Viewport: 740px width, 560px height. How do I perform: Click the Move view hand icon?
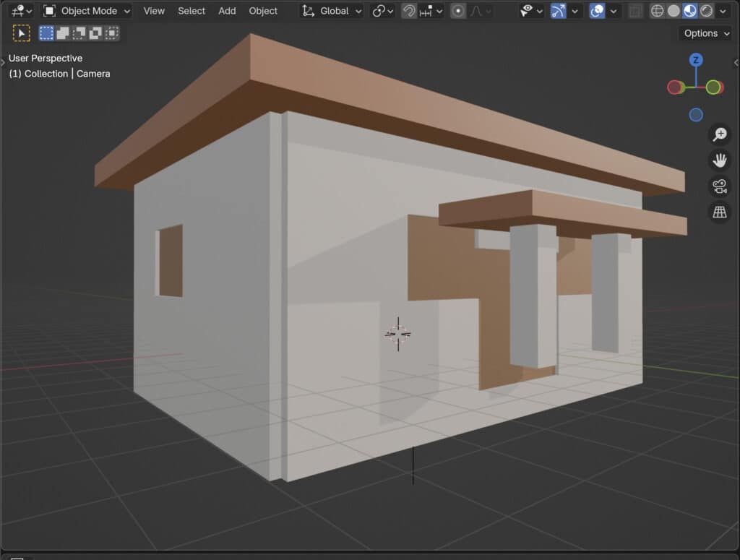719,160
